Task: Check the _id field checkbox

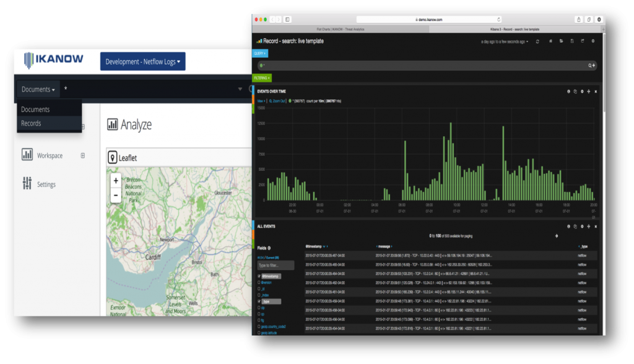Action: 259,288
